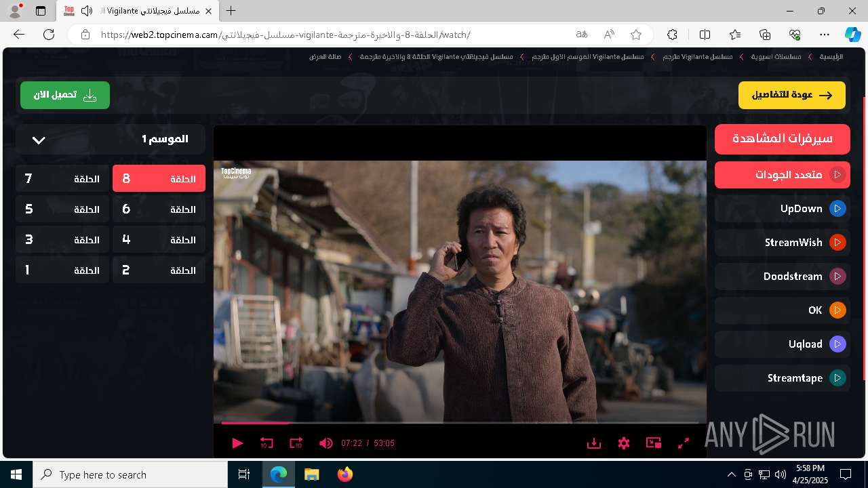The height and width of the screenshot is (488, 868).
Task: View site information lock icon
Action: 85,35
